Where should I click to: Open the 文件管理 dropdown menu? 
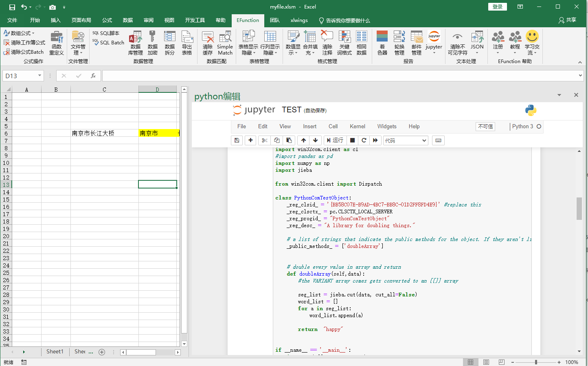(x=78, y=43)
